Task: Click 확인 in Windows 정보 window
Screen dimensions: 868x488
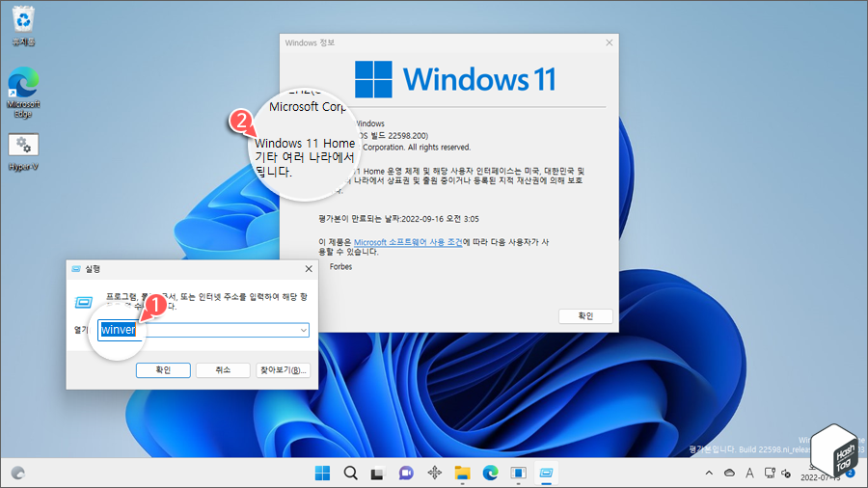Action: [585, 316]
